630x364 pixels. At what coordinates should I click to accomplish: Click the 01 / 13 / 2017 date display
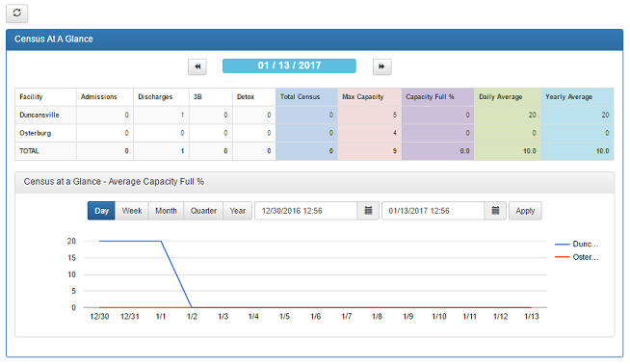pyautogui.click(x=289, y=65)
